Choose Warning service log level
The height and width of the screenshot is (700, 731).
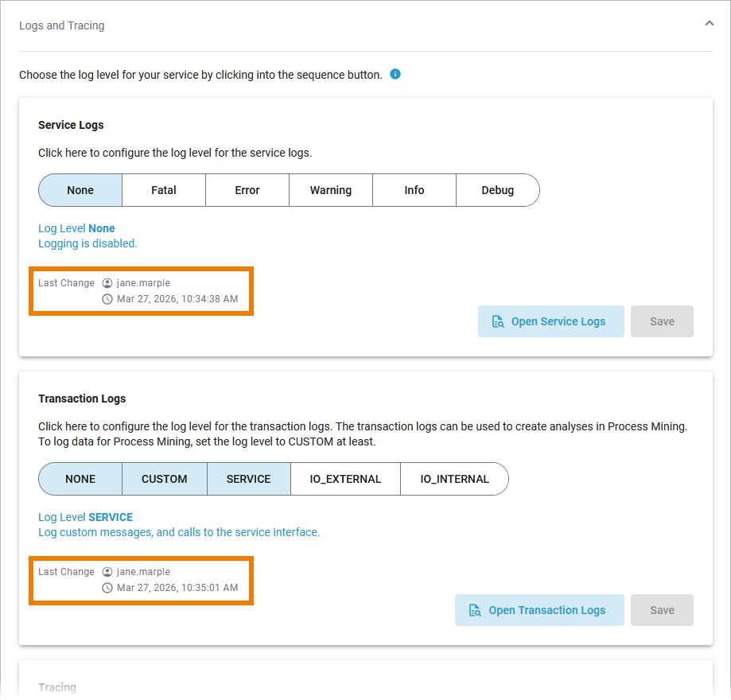[331, 190]
